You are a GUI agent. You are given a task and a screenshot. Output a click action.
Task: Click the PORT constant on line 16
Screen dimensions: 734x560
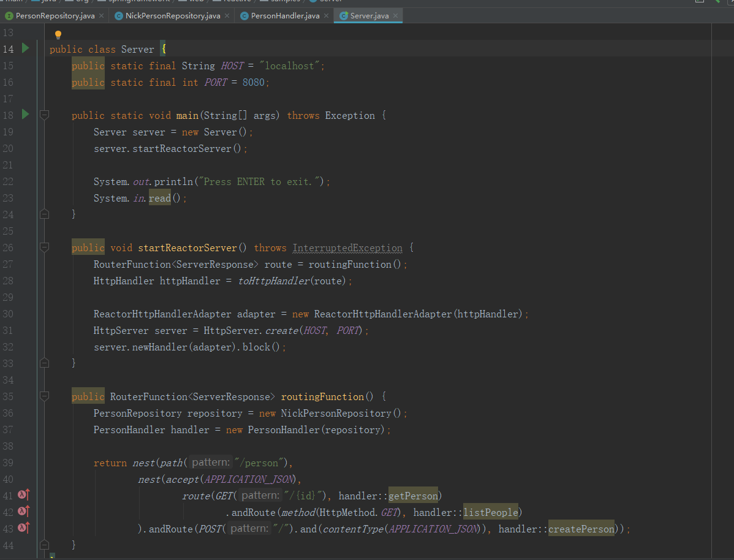pos(215,83)
